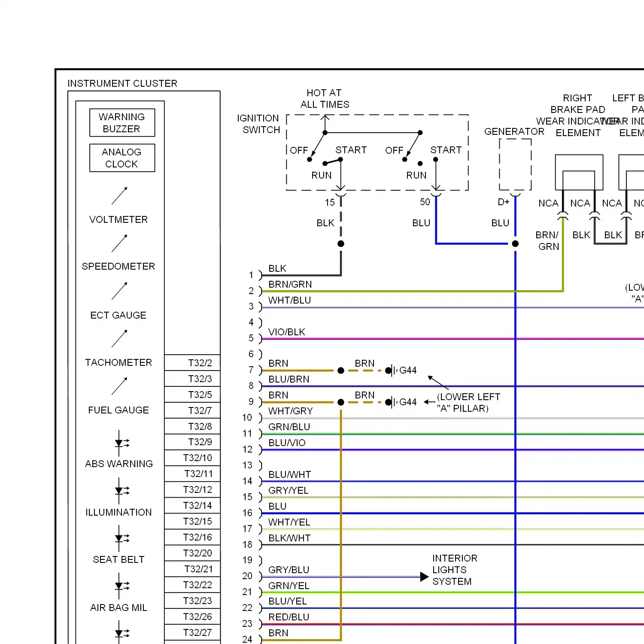Screen dimensions: 644x644
Task: Click the HOT AT ALL TIMES label
Action: tap(325, 99)
